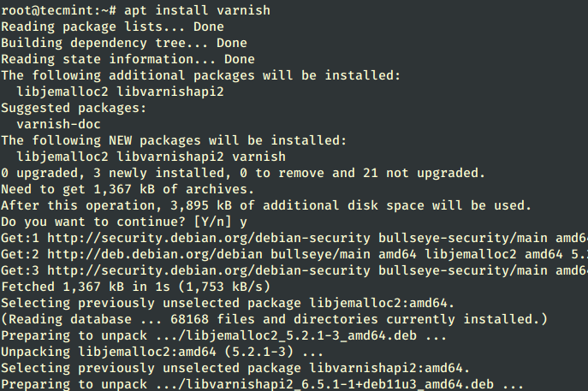Click 'Reading state information... Done' line
The width and height of the screenshot is (588, 391).
tap(128, 59)
